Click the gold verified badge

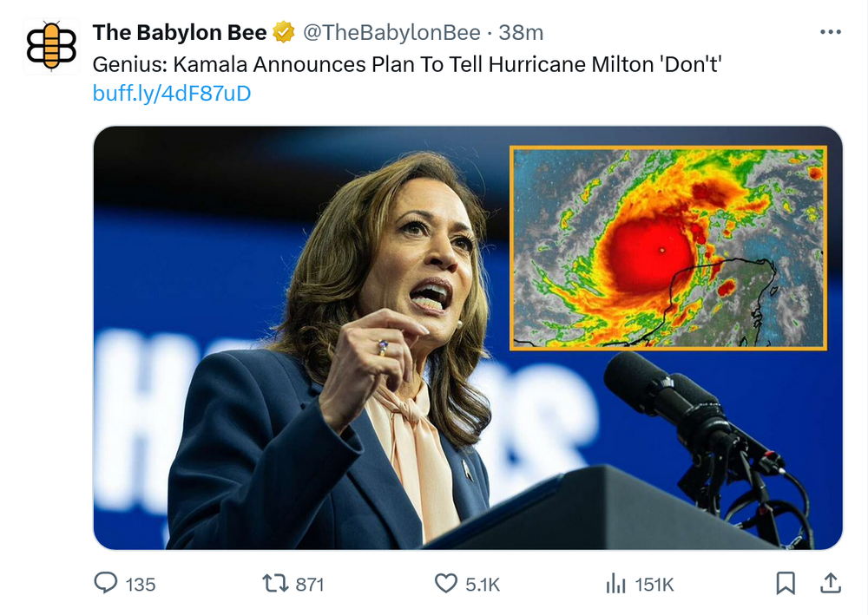click(284, 33)
